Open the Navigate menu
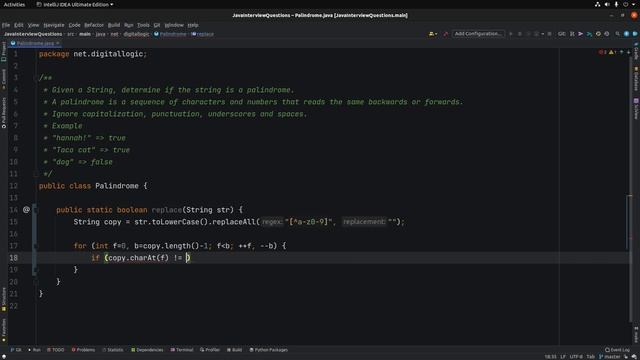 [53, 25]
